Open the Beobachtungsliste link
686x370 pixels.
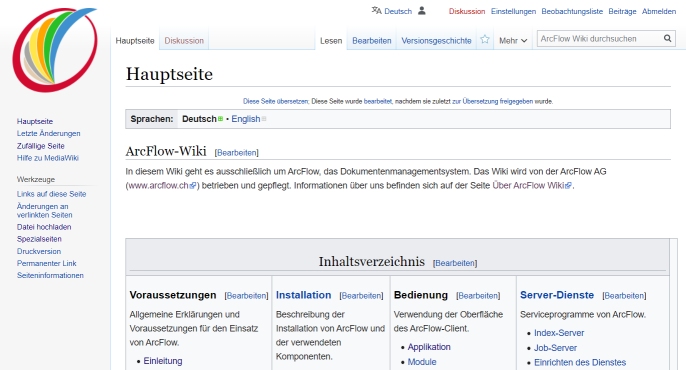572,11
